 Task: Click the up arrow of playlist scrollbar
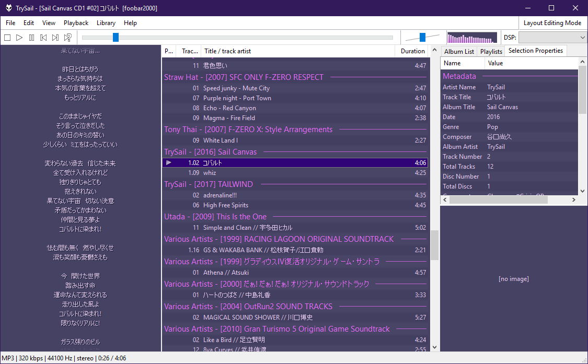coord(434,50)
